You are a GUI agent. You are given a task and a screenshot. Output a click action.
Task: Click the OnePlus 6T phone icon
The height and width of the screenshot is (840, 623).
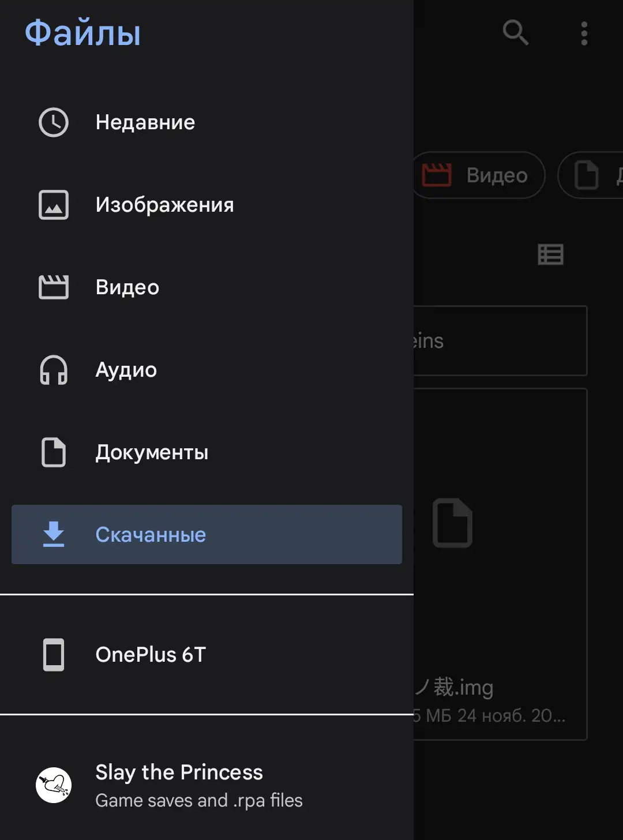pyautogui.click(x=54, y=655)
